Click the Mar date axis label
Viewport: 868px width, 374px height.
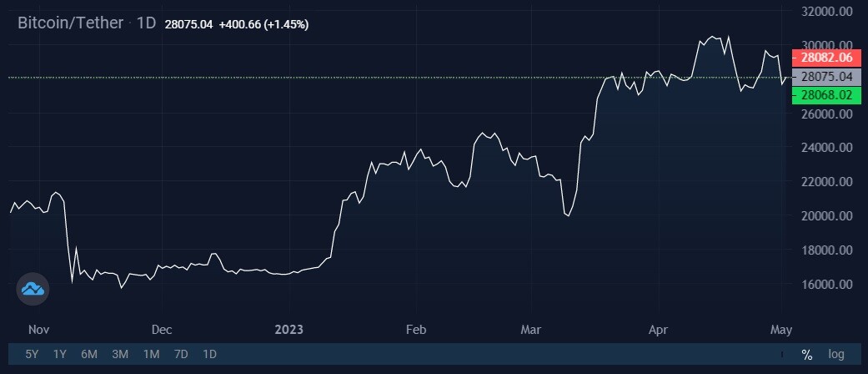(531, 330)
